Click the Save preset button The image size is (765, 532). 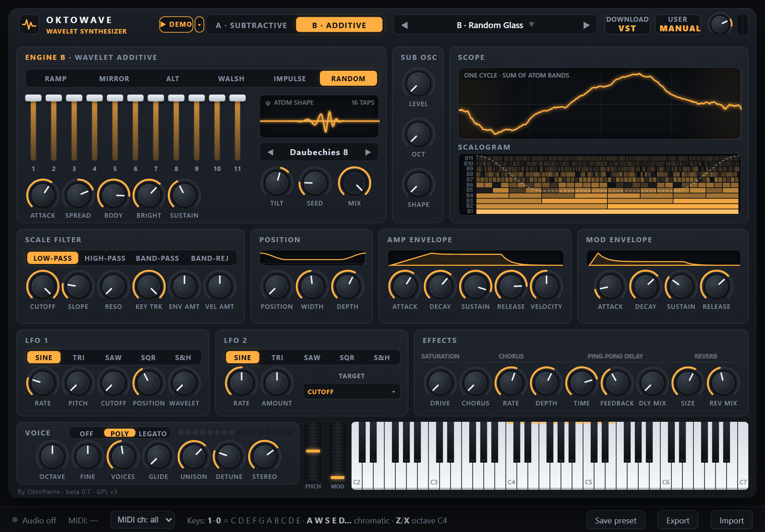(615, 520)
